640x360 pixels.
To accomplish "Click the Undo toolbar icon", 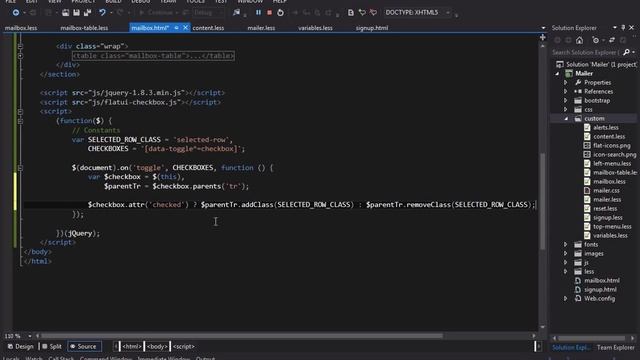I will (x=102, y=13).
